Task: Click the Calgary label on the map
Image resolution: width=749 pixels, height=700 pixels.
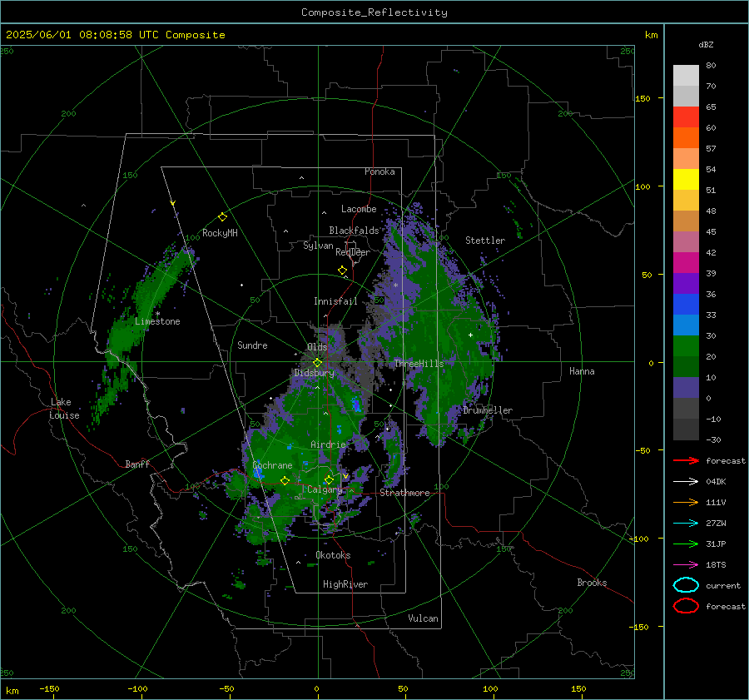Action: (325, 489)
